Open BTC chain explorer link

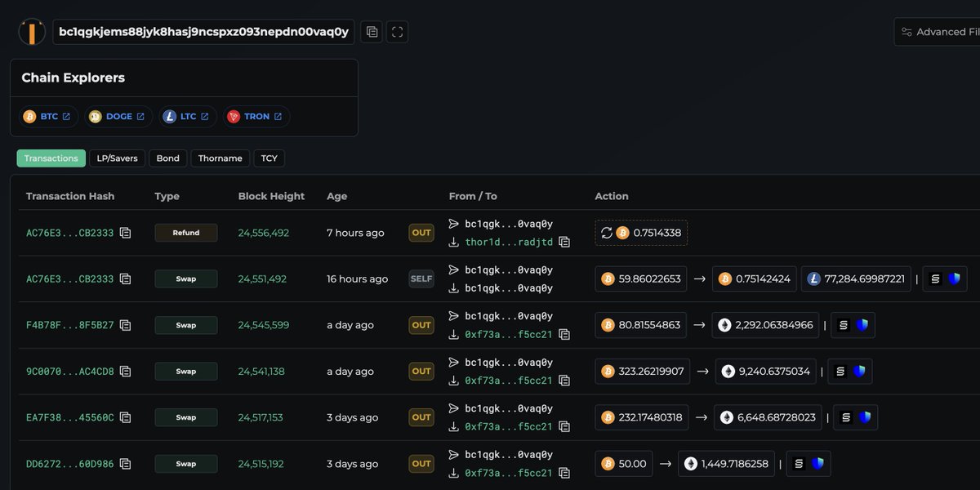tap(49, 117)
